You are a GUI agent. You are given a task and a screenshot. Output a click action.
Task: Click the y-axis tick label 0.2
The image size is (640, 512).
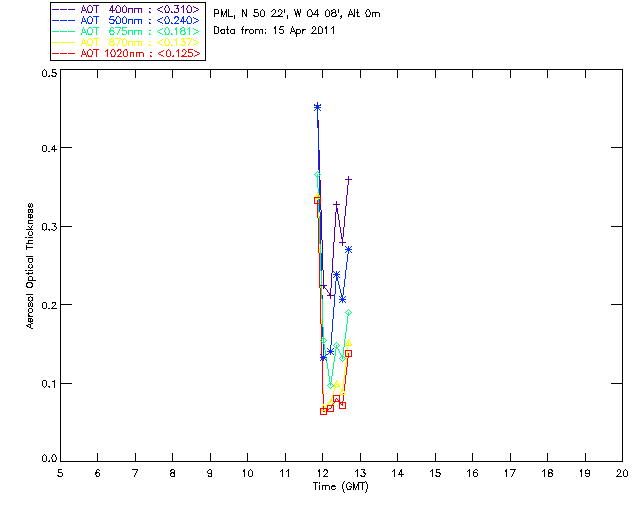click(x=49, y=305)
